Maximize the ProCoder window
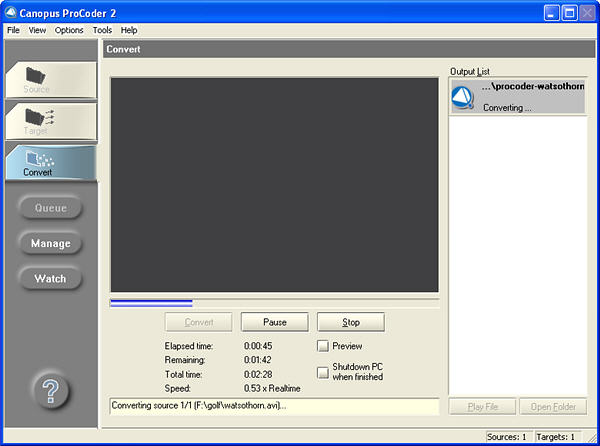Screen dimensions: 600x446 pos(569,13)
